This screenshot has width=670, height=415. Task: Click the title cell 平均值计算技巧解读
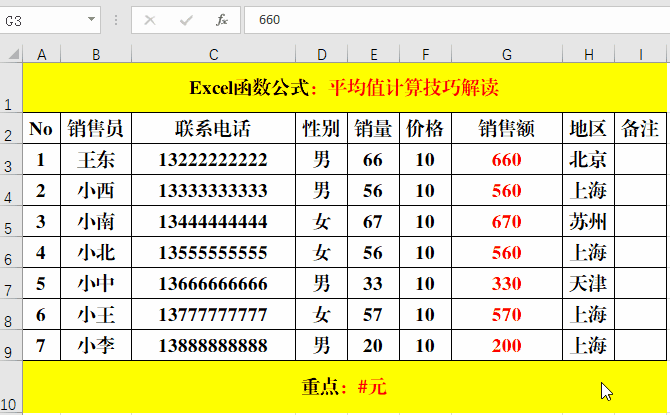click(344, 88)
